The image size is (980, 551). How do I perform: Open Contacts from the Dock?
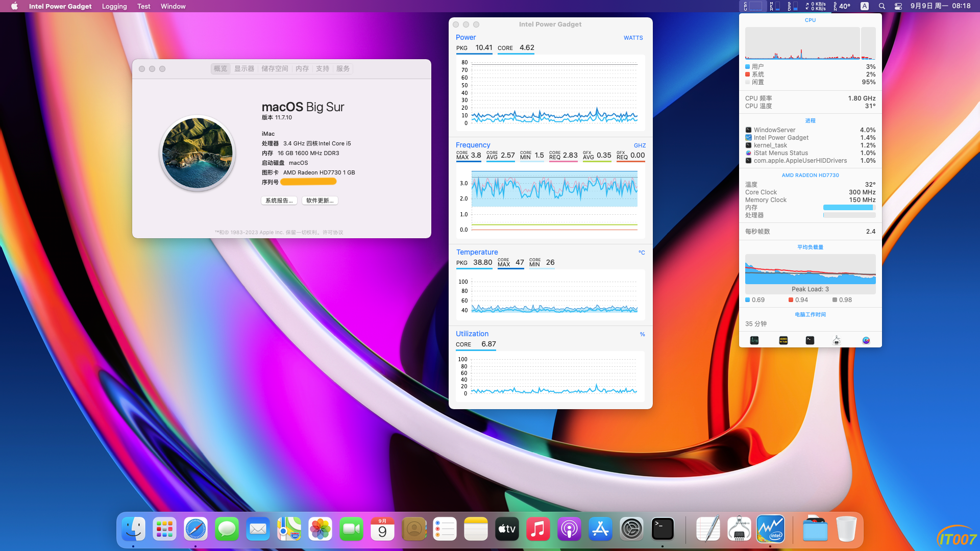tap(414, 529)
